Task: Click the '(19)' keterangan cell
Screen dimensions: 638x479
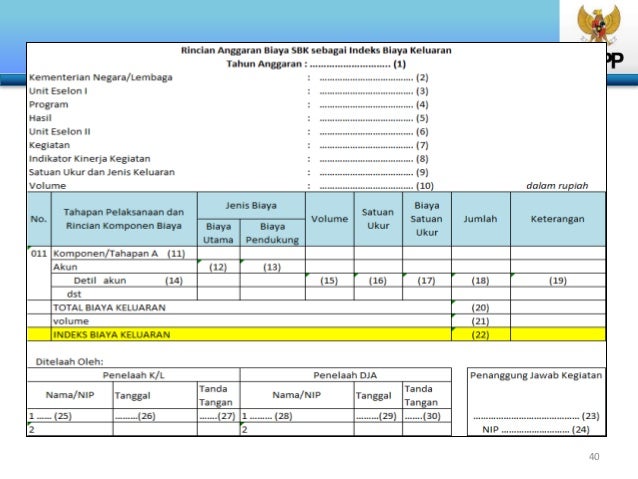Action: coord(557,280)
